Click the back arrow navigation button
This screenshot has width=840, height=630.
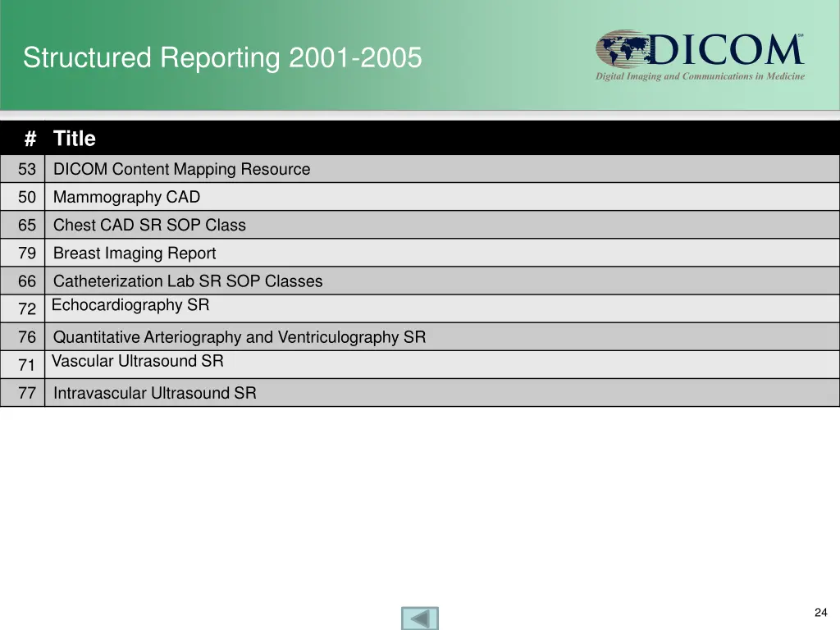pyautogui.click(x=420, y=618)
